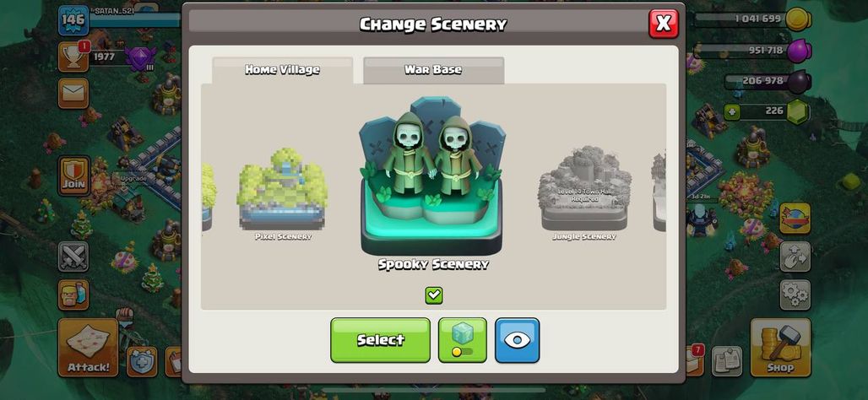Screen dimensions: 868x400
Task: Switch to the Home Village tab
Action: click(282, 70)
